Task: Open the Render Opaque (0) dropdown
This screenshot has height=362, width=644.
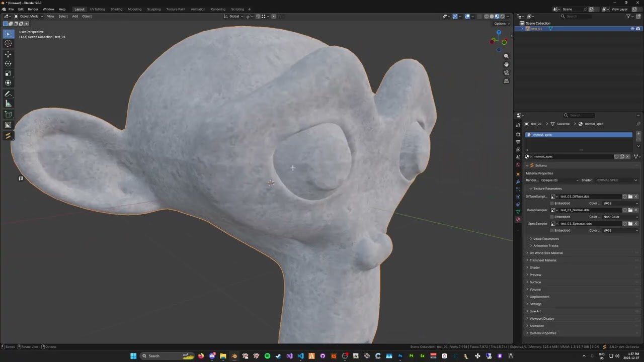Action: [x=559, y=180]
